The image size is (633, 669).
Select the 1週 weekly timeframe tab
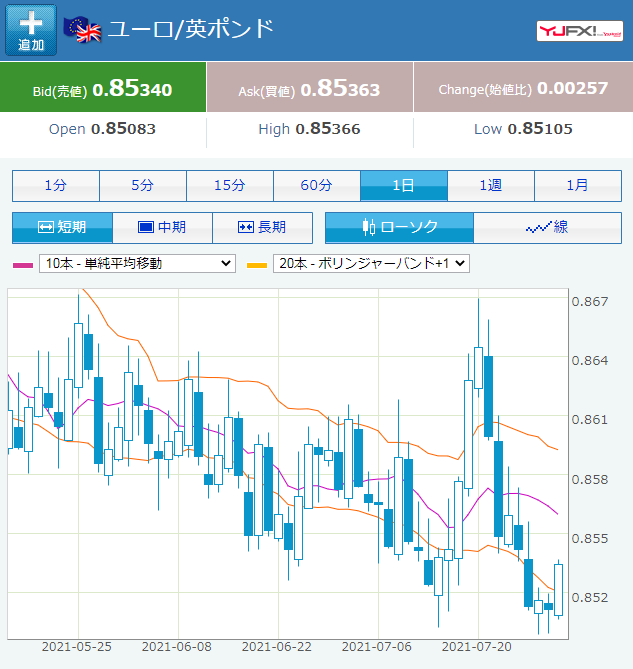(x=491, y=186)
